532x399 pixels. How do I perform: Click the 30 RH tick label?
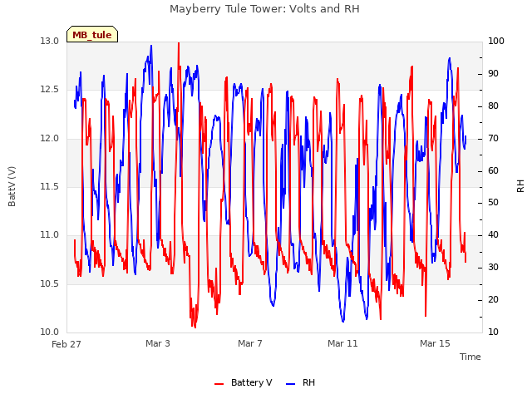(x=493, y=268)
